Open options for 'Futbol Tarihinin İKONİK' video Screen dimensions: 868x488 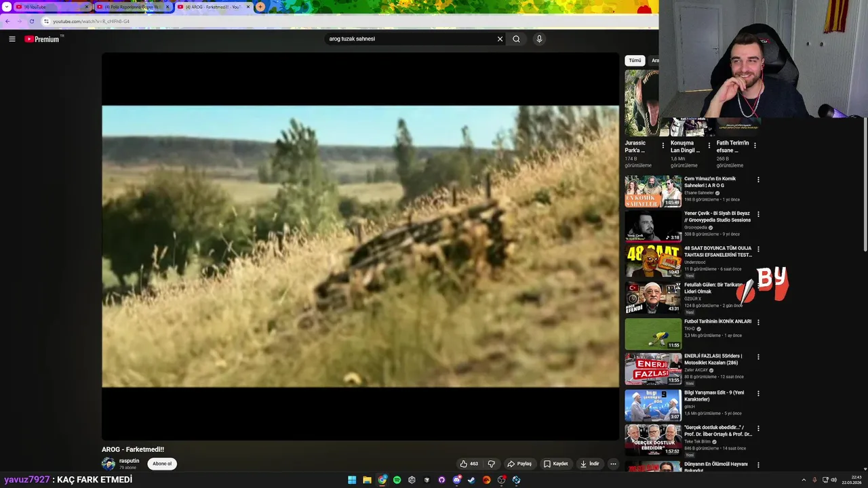(x=758, y=322)
